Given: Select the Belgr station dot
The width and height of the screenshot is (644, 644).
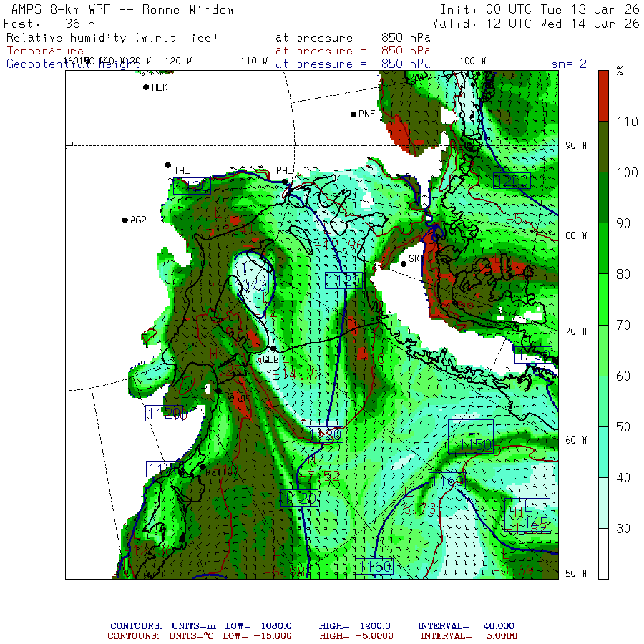Looking at the screenshot, I should click(x=219, y=390).
